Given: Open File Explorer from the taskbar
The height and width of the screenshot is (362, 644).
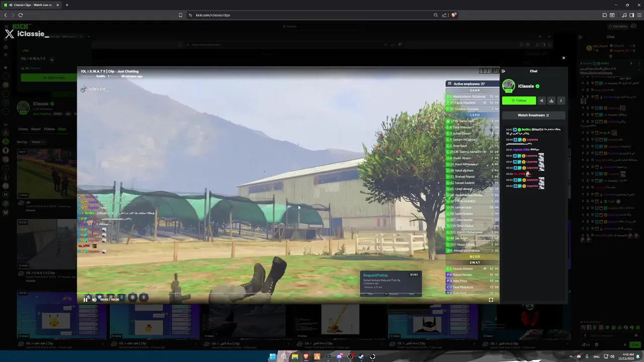Looking at the screenshot, I should 295,356.
